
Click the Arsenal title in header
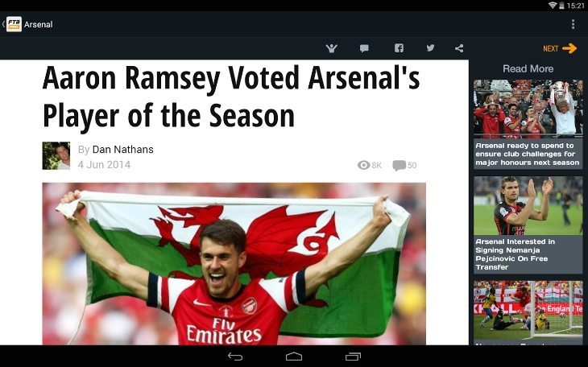coord(38,24)
